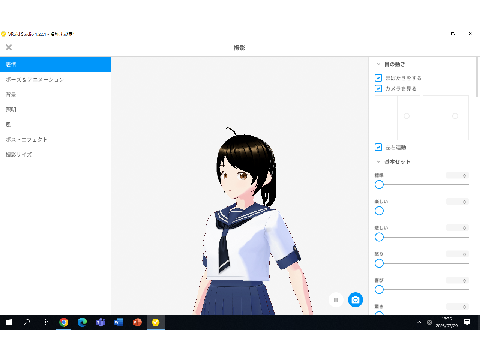Maximize the VRoid Studio window

tap(453, 34)
